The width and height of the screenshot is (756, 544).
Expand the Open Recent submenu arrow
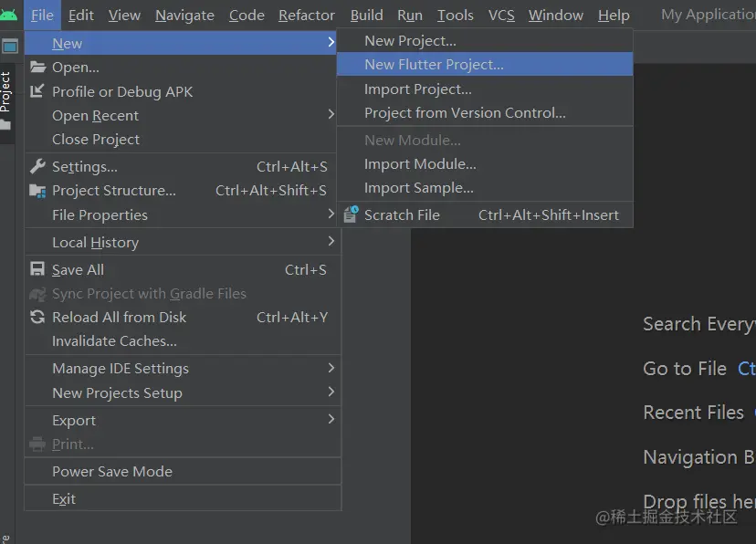(331, 115)
